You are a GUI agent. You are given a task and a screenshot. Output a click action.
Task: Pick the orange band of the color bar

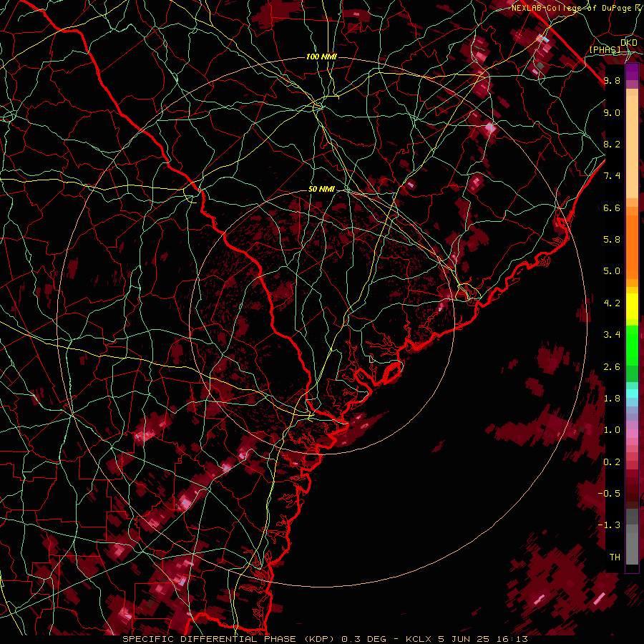click(x=632, y=246)
